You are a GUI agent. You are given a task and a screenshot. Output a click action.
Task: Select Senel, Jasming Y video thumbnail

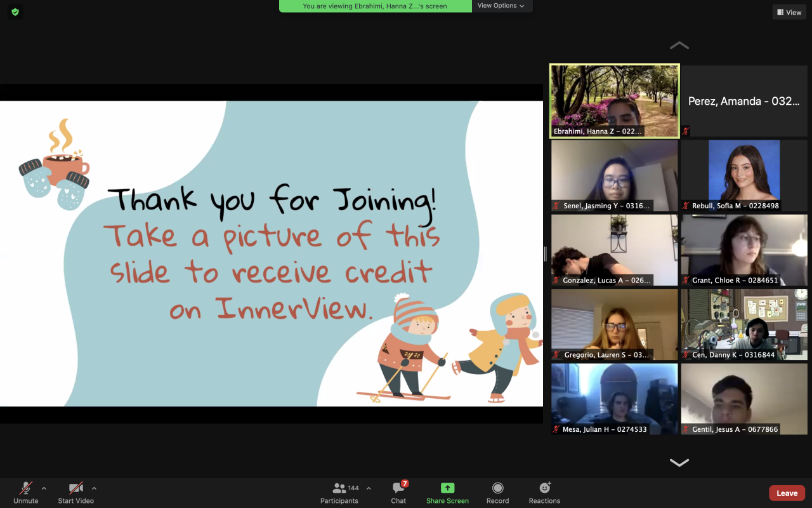[x=615, y=175]
